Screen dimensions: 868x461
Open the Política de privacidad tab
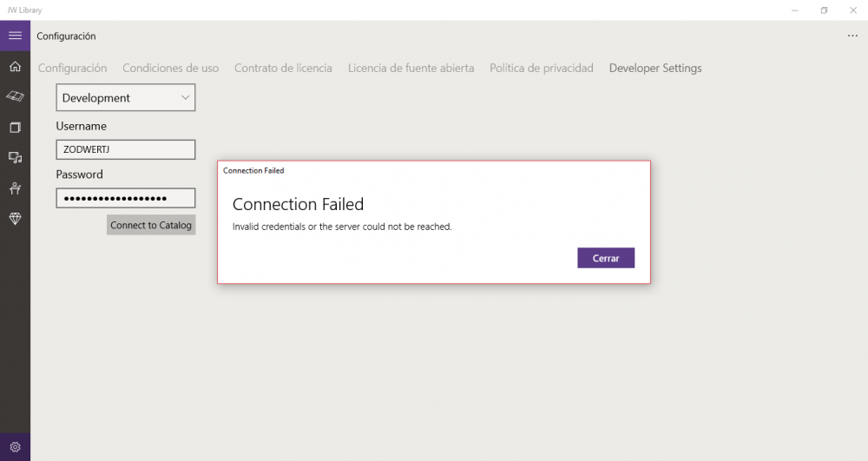[542, 68]
